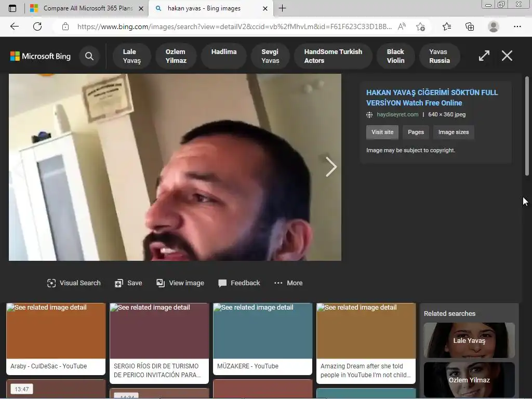Click the main preview image
532x399 pixels.
pos(175,167)
